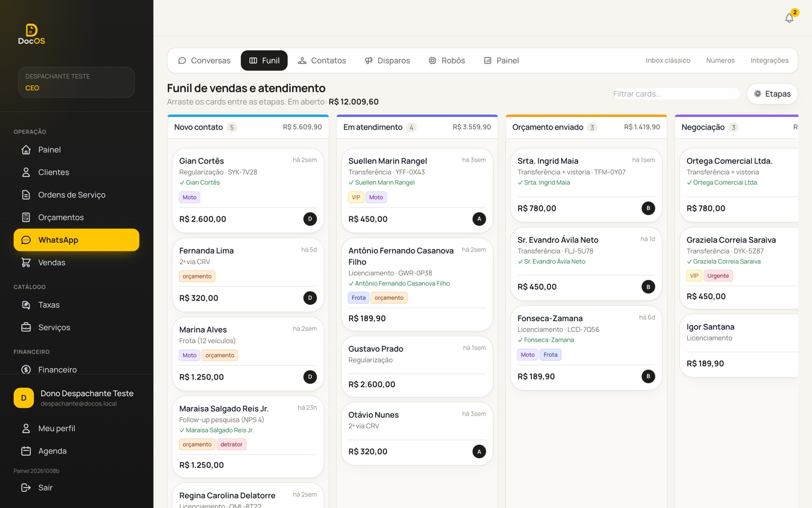The image size is (812, 508).
Task: Open Integrações link
Action: click(x=769, y=60)
